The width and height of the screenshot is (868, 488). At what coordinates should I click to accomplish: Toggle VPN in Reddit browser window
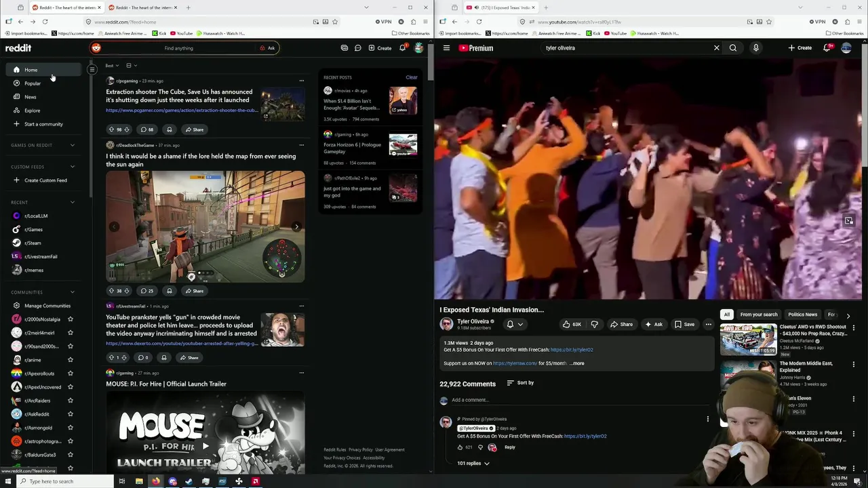coord(384,22)
